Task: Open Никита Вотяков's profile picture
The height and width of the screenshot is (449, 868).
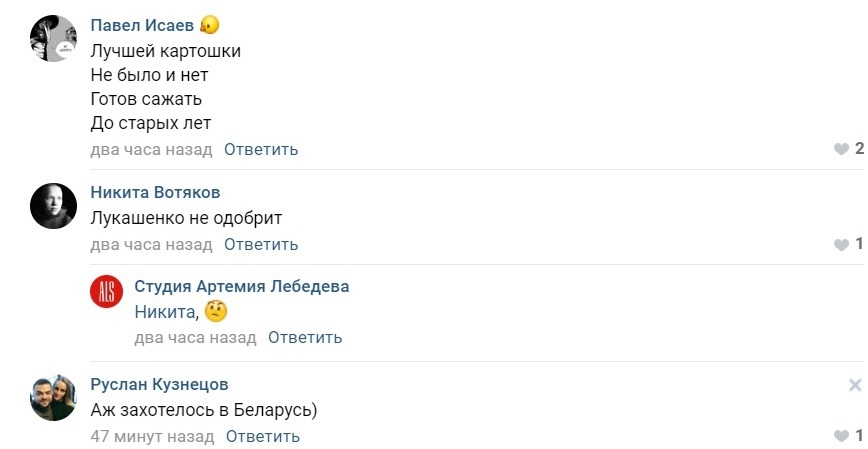Action: pyautogui.click(x=53, y=206)
